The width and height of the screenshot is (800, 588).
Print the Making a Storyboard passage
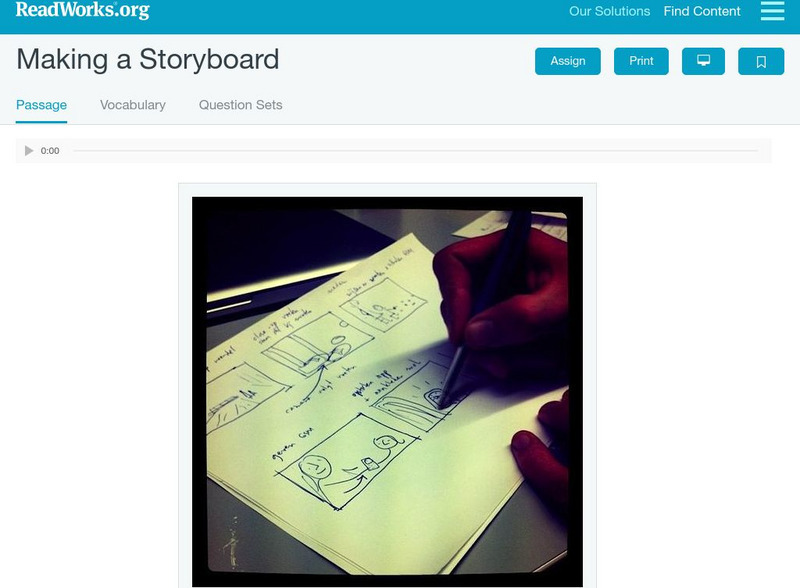pos(641,61)
